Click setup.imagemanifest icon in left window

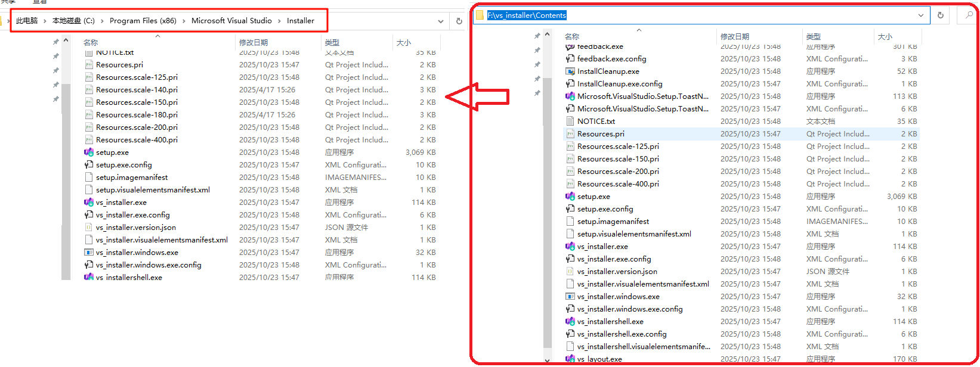click(89, 178)
